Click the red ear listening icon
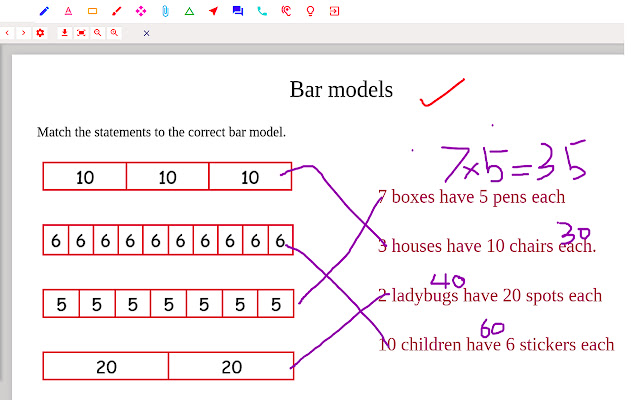 tap(286, 11)
